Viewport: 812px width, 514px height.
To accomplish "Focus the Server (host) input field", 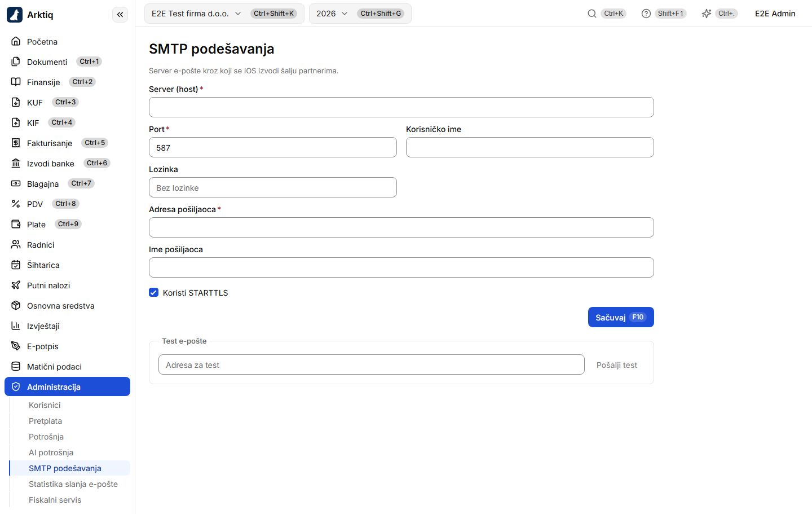I will (401, 107).
